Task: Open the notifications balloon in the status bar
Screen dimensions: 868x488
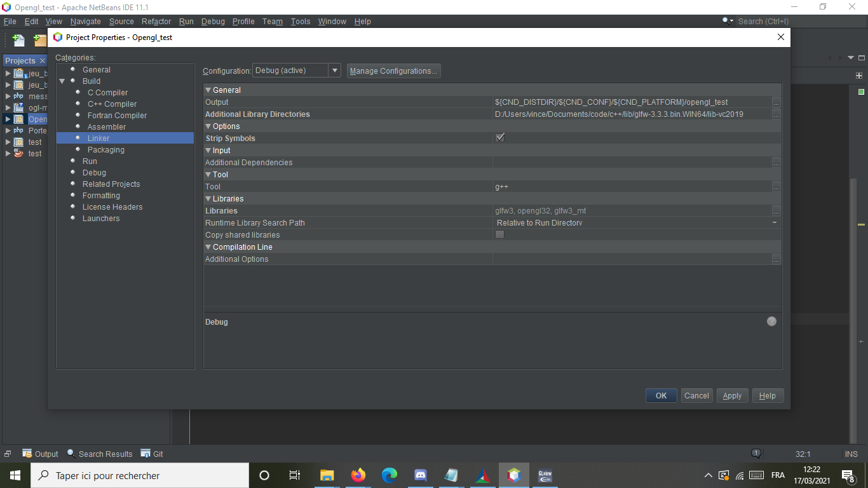Action: tap(756, 454)
